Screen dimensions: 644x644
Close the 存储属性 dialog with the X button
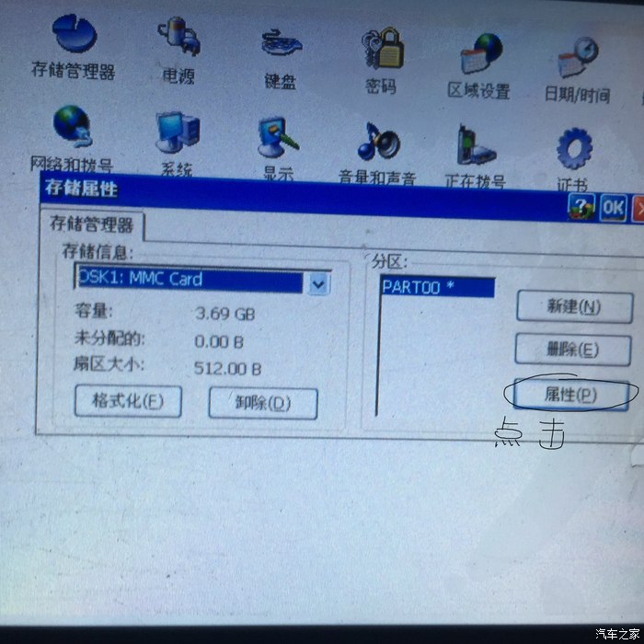[x=638, y=209]
